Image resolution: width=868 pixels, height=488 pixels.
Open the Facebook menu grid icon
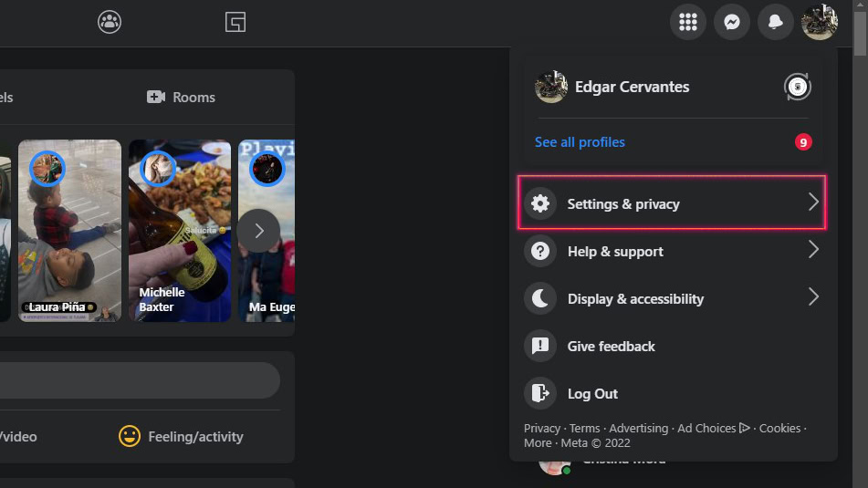(688, 22)
